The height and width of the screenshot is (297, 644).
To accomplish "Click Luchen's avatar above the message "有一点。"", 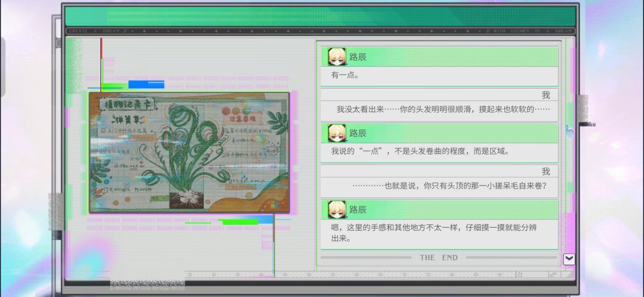I will (x=337, y=57).
